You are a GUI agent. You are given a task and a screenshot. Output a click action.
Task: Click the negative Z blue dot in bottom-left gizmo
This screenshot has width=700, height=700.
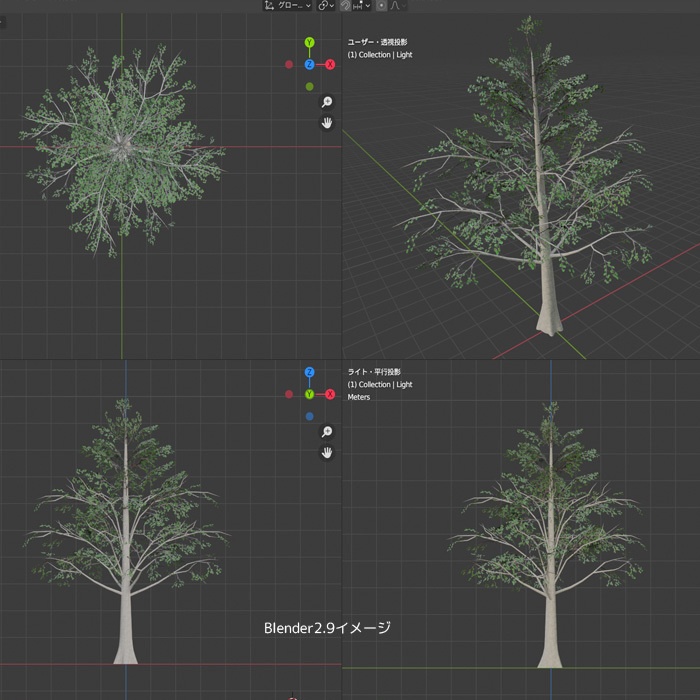point(309,416)
